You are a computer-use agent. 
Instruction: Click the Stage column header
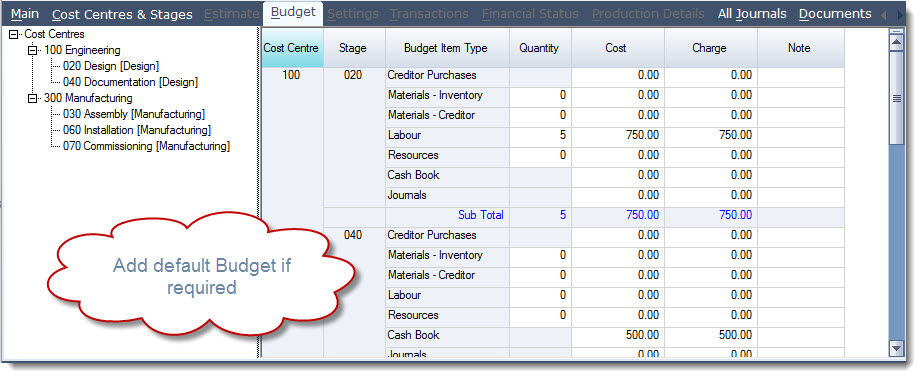coord(353,48)
